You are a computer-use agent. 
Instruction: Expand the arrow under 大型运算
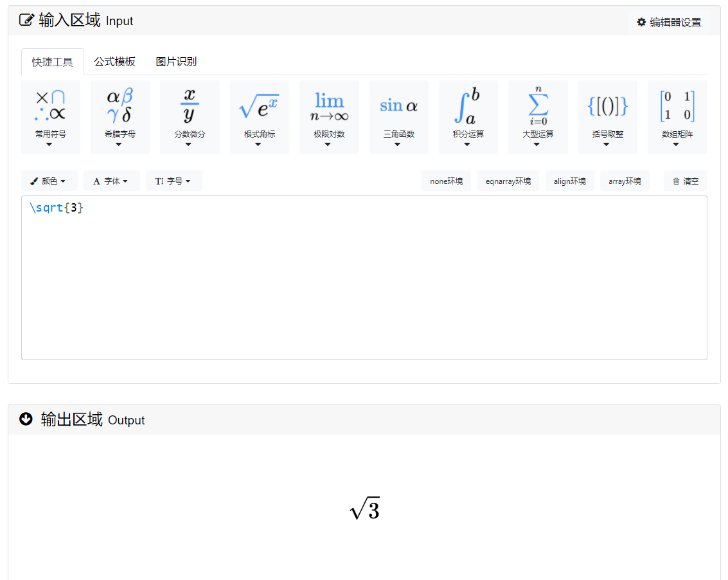pos(537,145)
